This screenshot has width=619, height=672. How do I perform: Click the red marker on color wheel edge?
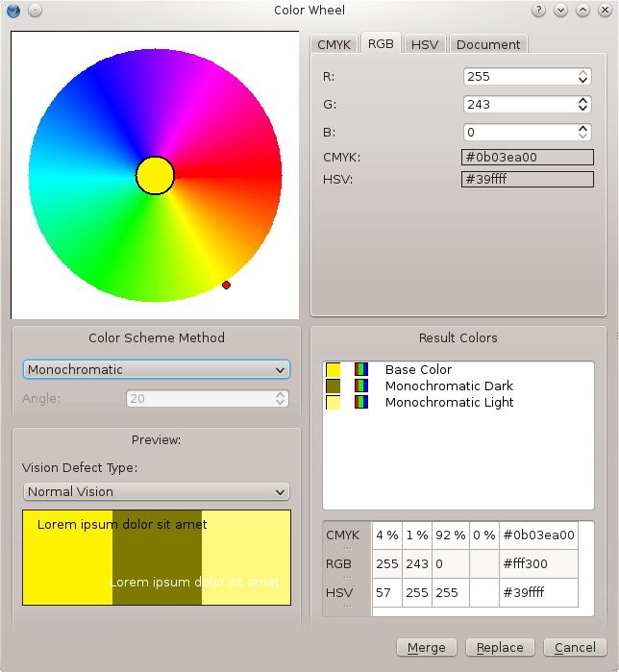tap(226, 285)
